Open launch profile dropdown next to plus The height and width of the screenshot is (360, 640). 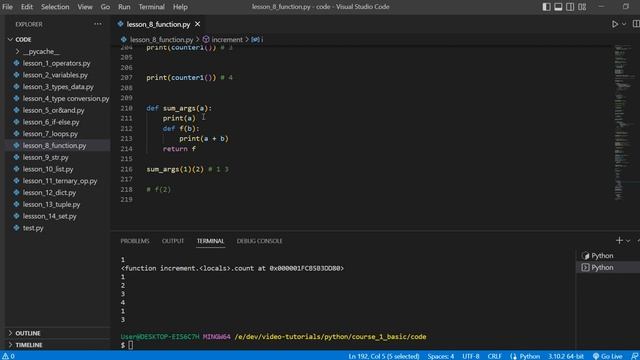tap(628, 241)
